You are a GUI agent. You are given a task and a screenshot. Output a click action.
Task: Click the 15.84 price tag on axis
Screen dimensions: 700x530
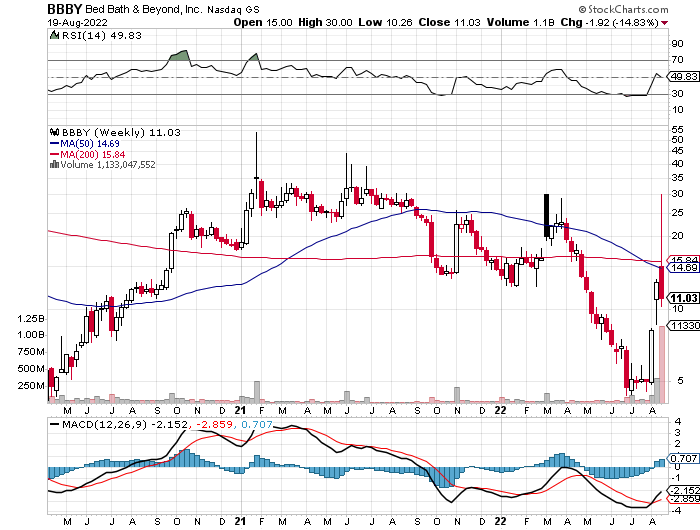[x=684, y=260]
